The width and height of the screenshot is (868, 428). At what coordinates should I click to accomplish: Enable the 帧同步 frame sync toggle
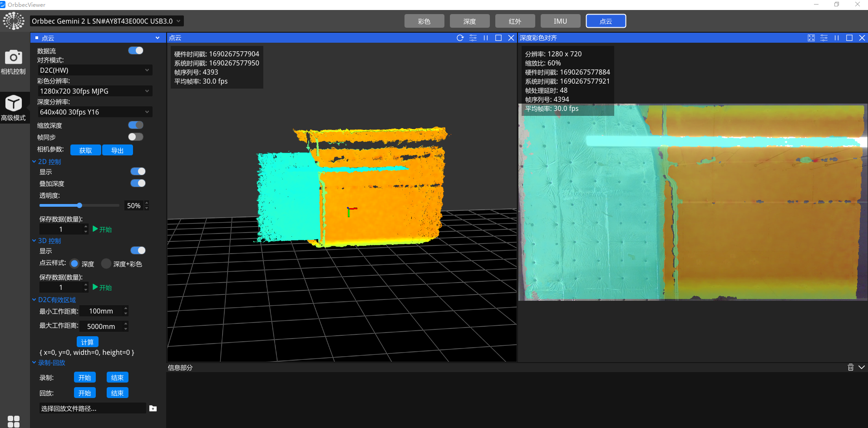136,137
